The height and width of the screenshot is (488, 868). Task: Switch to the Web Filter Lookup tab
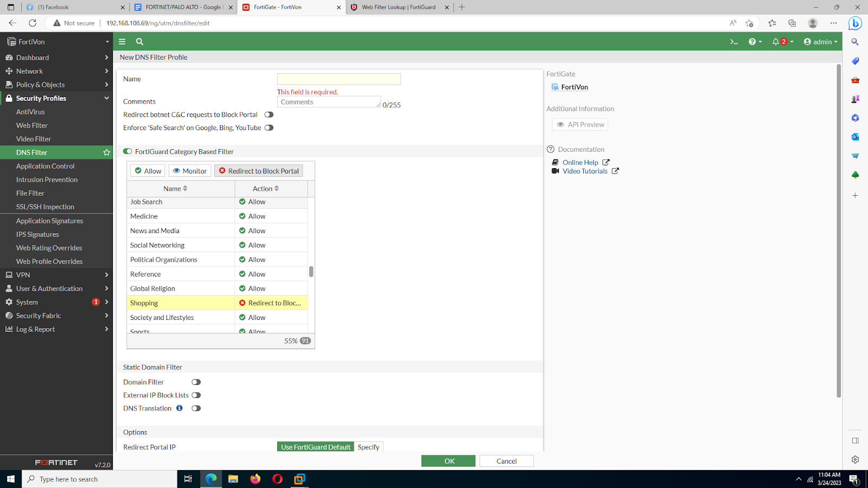tap(400, 7)
